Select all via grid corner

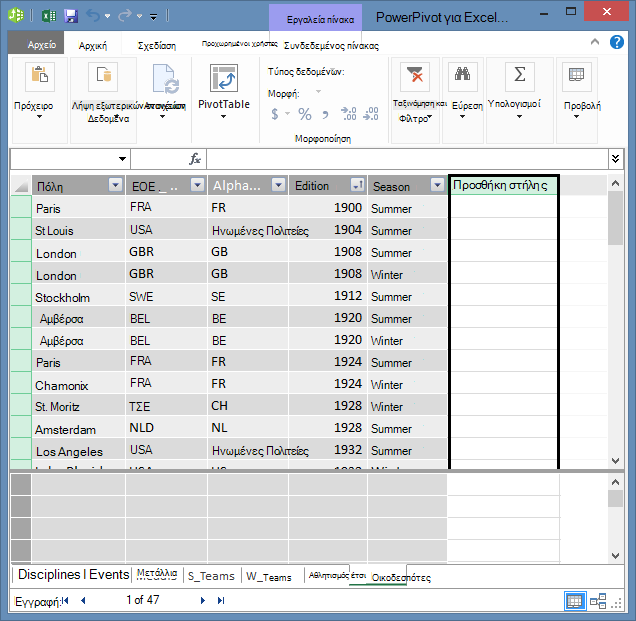[x=21, y=185]
